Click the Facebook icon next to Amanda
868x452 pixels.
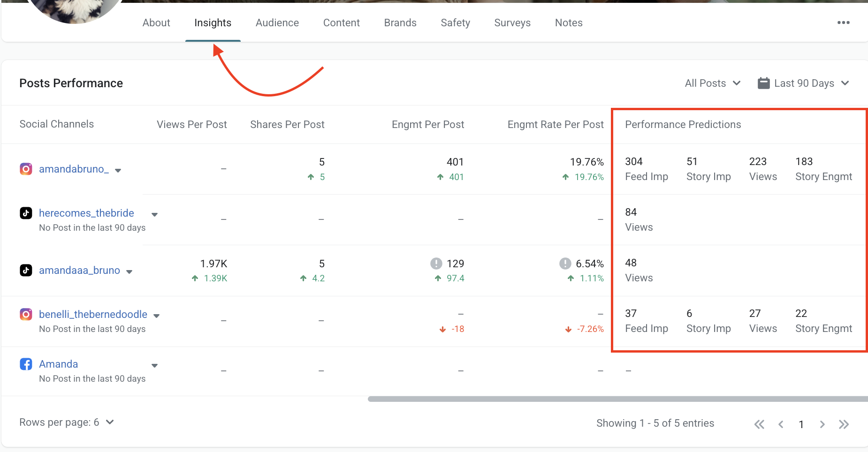[26, 364]
